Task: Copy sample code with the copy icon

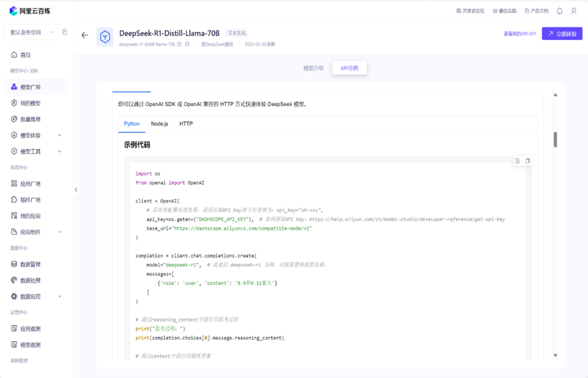Action: tap(528, 161)
